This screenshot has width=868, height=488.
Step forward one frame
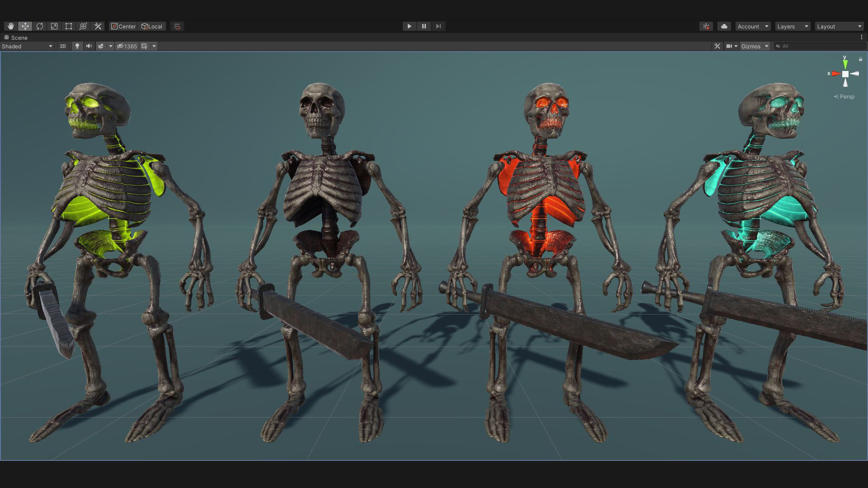[x=438, y=26]
